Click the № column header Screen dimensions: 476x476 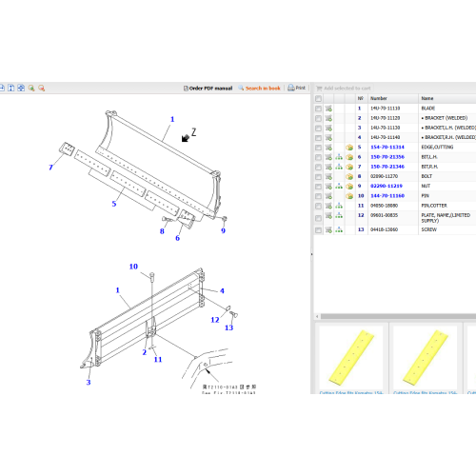point(361,98)
